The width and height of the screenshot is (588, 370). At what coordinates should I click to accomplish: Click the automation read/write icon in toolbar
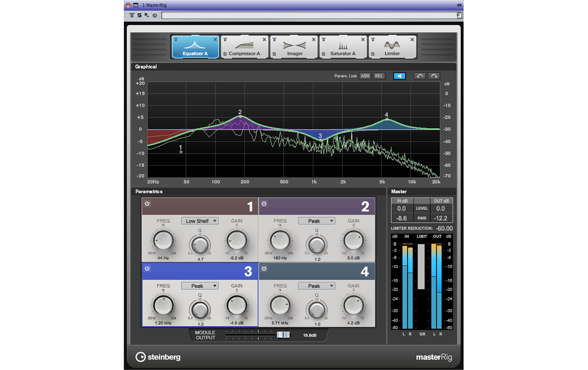pos(147,15)
